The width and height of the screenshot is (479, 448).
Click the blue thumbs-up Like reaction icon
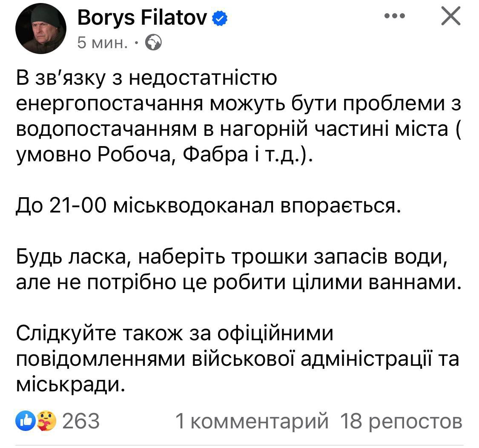pos(24,421)
